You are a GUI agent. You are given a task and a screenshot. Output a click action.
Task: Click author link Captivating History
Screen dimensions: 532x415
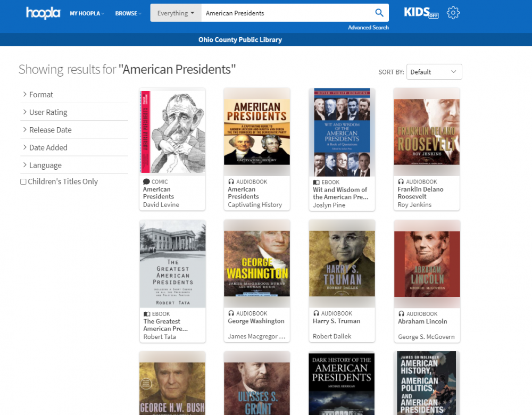point(255,205)
